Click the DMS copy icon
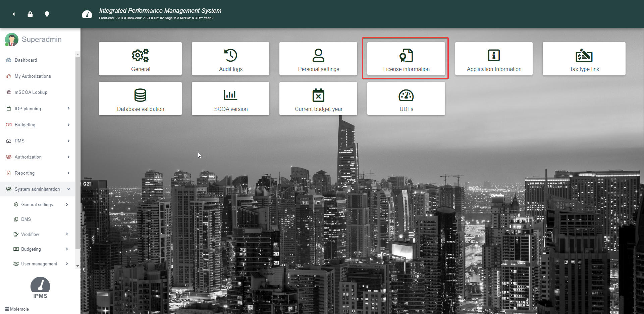 [16, 219]
